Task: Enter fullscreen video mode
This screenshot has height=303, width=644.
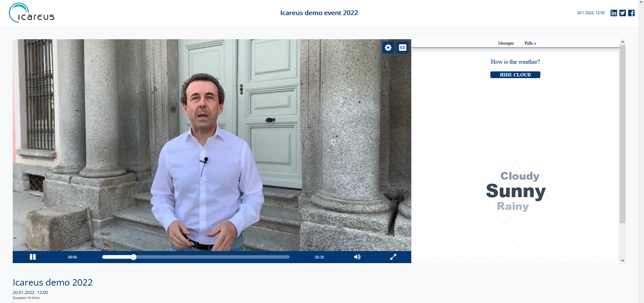Action: pyautogui.click(x=393, y=257)
